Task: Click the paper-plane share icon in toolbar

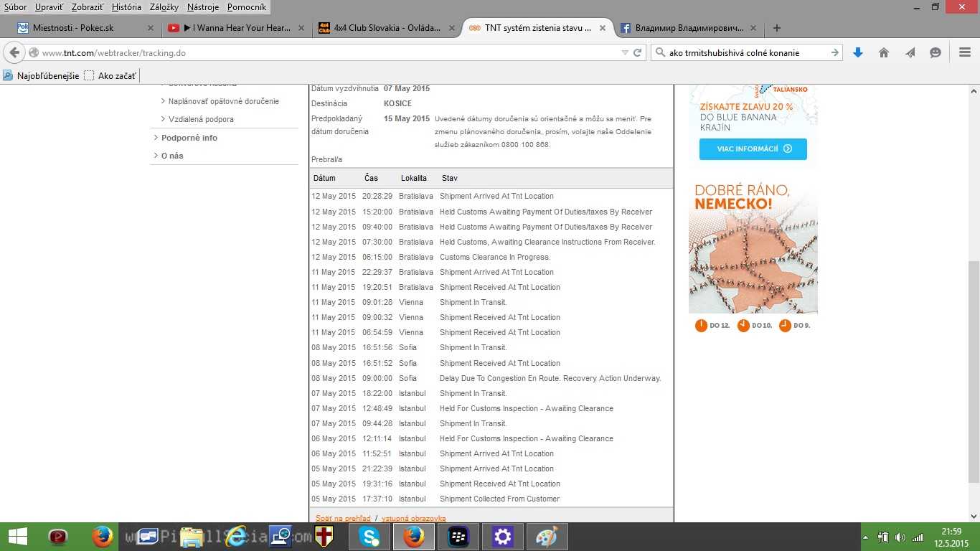Action: pos(910,52)
